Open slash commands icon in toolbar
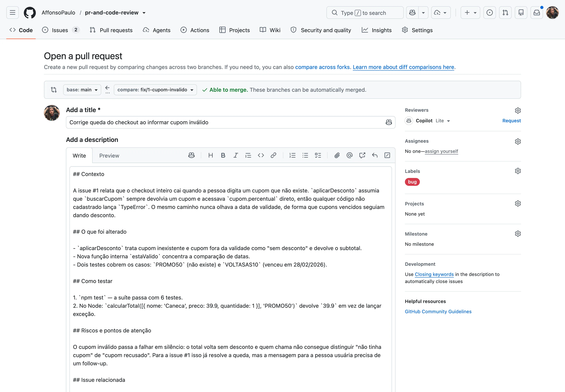This screenshot has width=565, height=392. (387, 155)
